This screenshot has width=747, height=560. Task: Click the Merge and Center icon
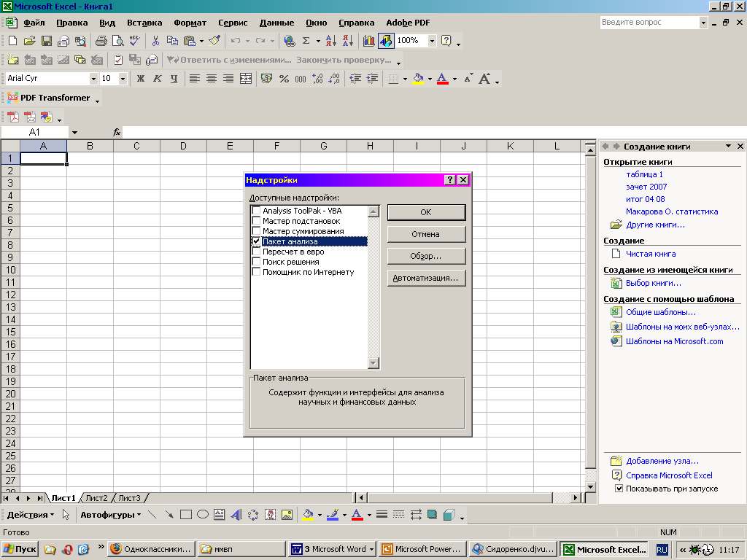[x=246, y=79]
